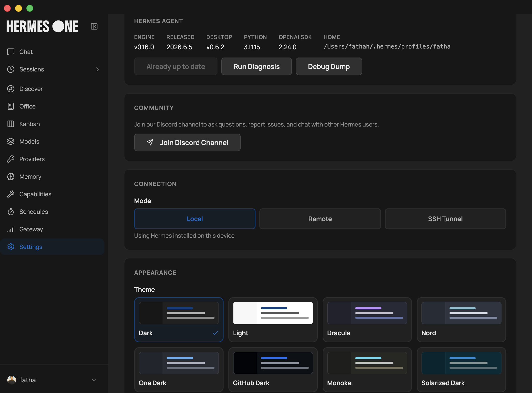Open Chat in the sidebar

(52, 52)
